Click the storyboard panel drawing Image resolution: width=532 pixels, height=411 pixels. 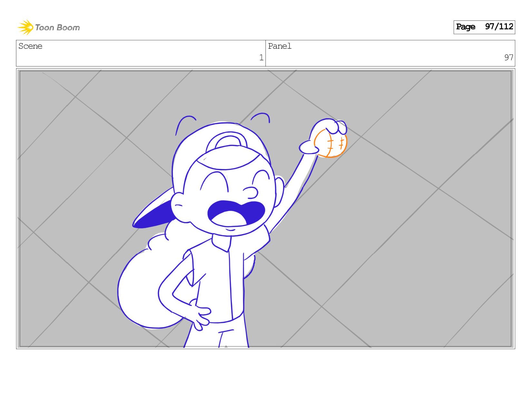(x=266, y=209)
